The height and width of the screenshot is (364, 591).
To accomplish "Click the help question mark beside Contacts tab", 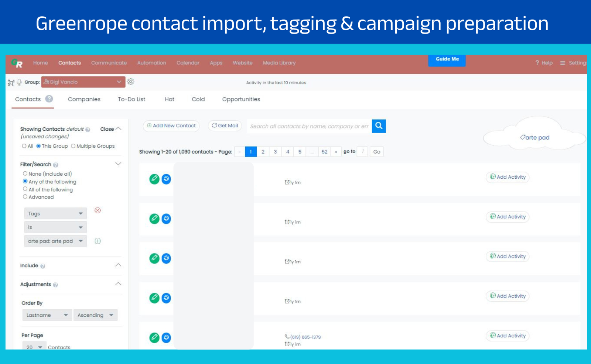I will [49, 99].
